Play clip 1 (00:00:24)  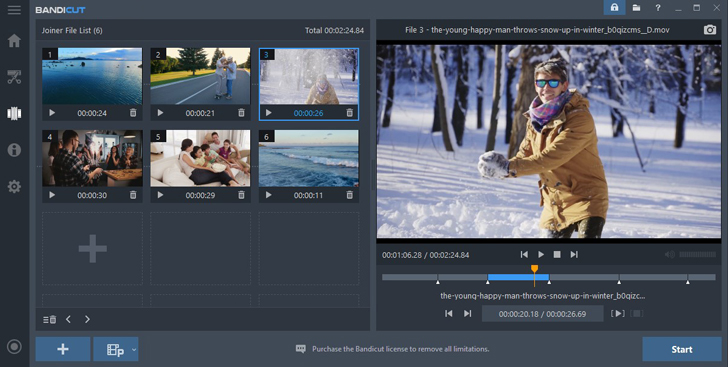(x=52, y=113)
